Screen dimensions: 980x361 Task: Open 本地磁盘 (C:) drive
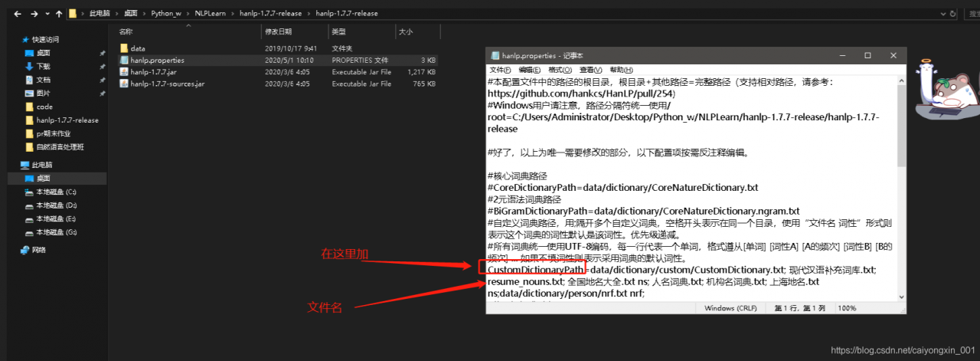(x=56, y=192)
